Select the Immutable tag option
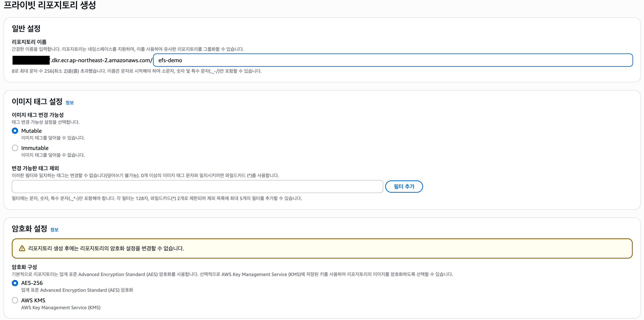 [15, 148]
